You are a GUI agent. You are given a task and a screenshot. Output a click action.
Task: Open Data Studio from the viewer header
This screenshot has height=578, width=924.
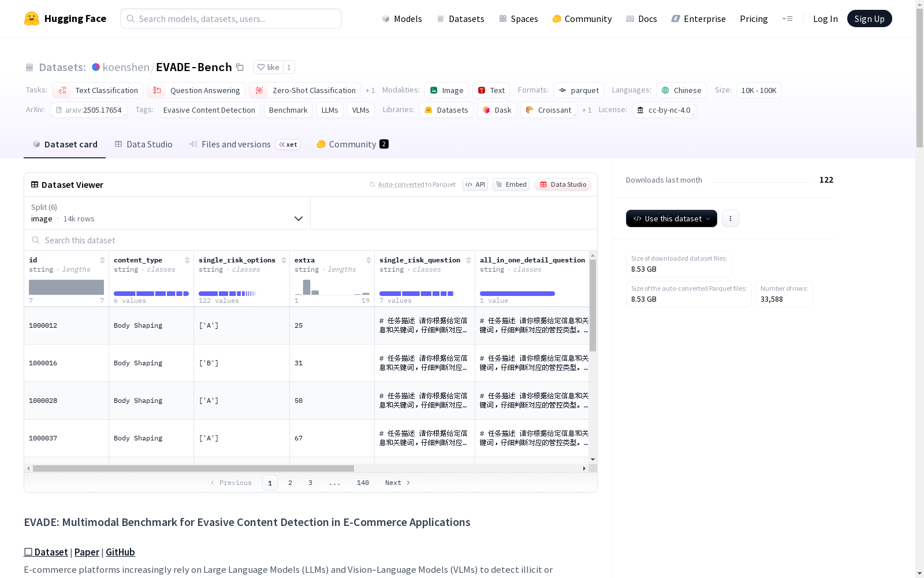pos(563,184)
